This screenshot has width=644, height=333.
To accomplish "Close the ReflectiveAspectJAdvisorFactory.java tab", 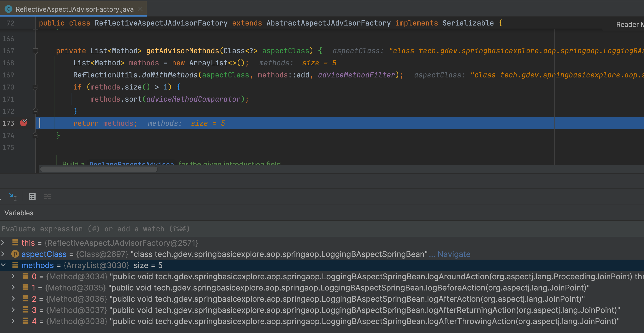I will coord(140,9).
